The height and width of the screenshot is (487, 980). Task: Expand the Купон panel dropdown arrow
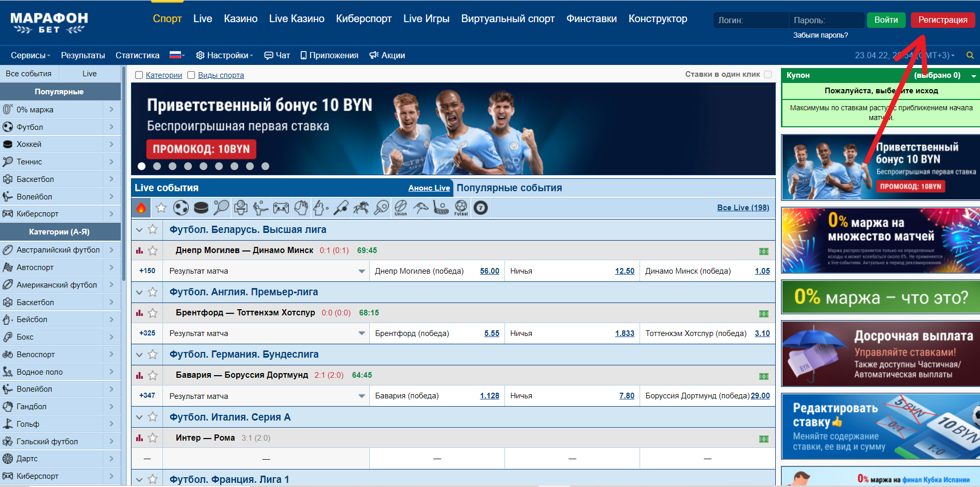click(x=973, y=76)
